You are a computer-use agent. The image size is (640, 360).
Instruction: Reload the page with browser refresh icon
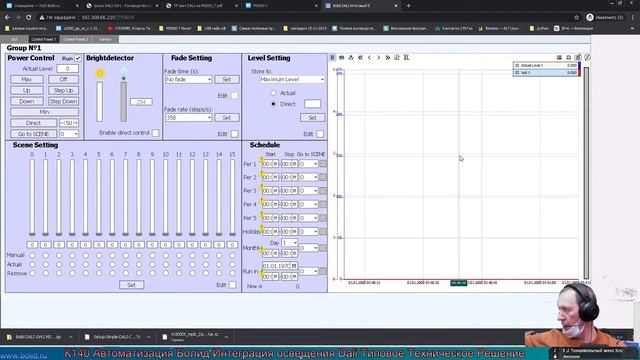pyautogui.click(x=28, y=18)
